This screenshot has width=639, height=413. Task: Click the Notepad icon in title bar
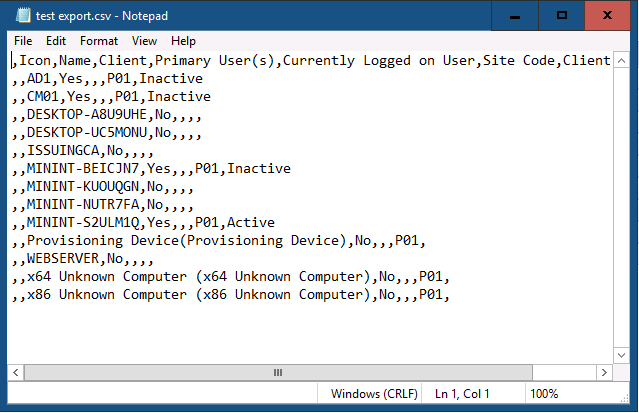point(23,15)
